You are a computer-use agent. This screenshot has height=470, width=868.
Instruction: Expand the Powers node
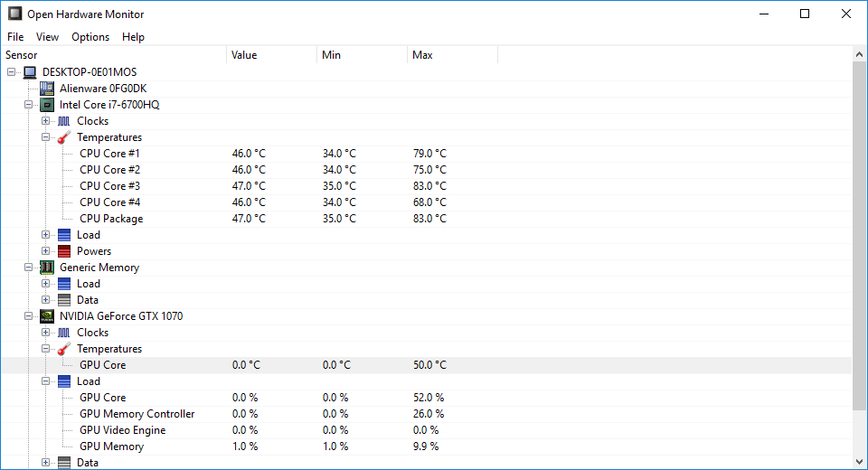(x=46, y=251)
